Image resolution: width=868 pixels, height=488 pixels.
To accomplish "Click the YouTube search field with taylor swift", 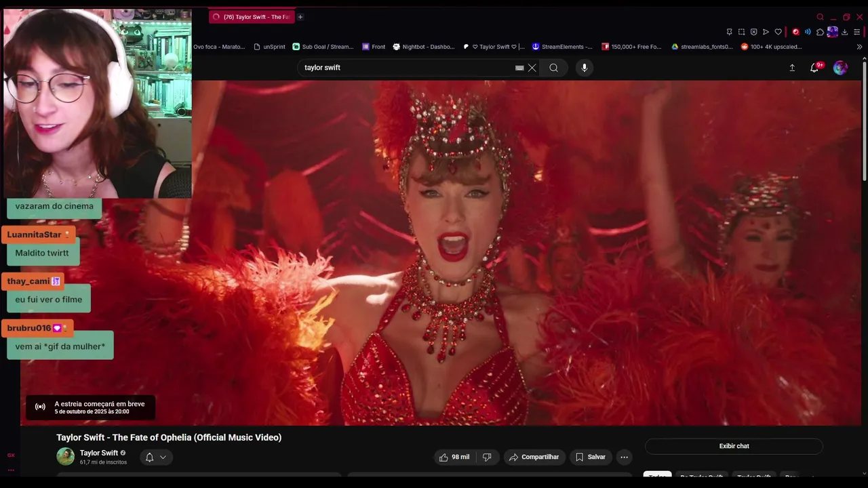I will pyautogui.click(x=406, y=68).
